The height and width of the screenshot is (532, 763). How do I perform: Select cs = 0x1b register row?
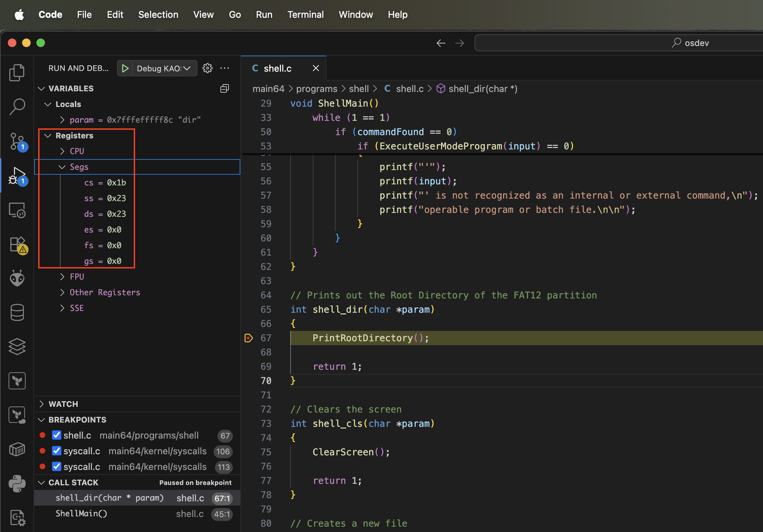point(137,183)
